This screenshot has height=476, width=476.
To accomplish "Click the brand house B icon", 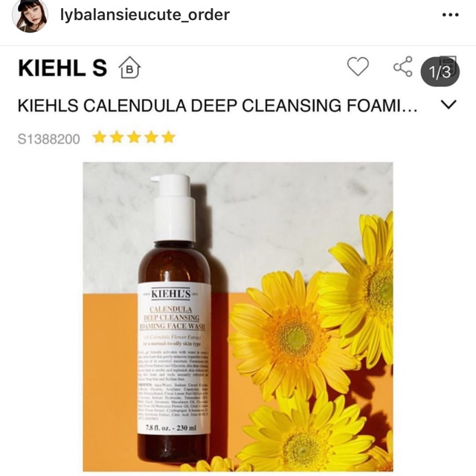I will point(129,68).
